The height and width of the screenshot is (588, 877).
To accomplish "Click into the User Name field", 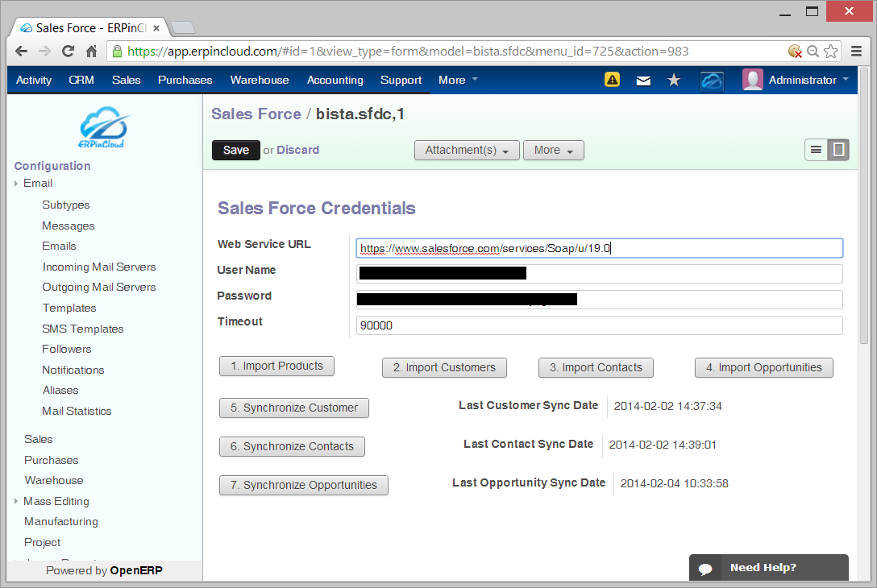I will [x=599, y=274].
